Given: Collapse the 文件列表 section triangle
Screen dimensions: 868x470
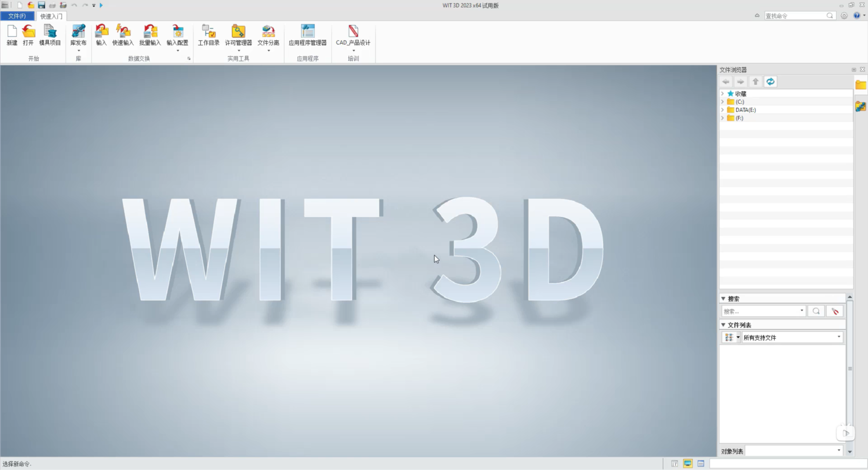Looking at the screenshot, I should (x=723, y=325).
